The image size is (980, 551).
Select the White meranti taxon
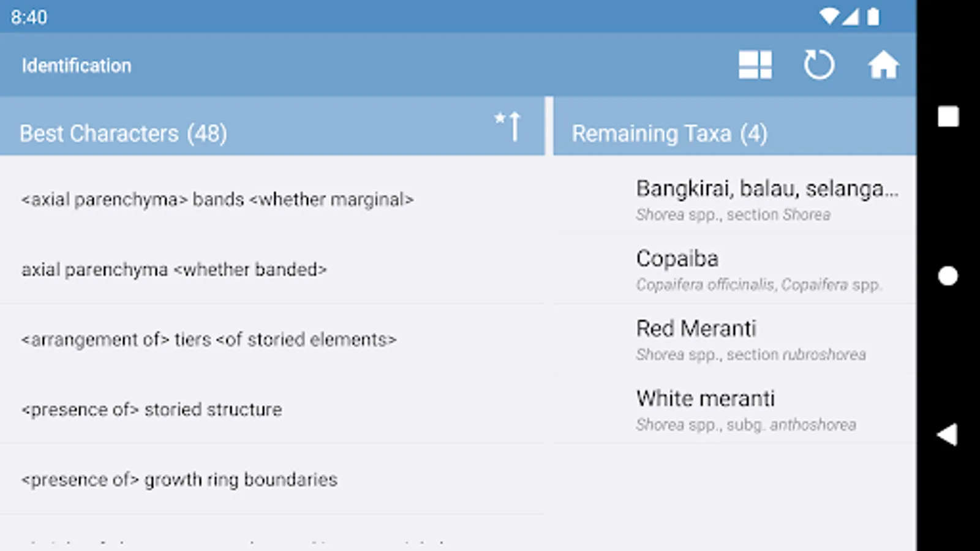tap(745, 409)
